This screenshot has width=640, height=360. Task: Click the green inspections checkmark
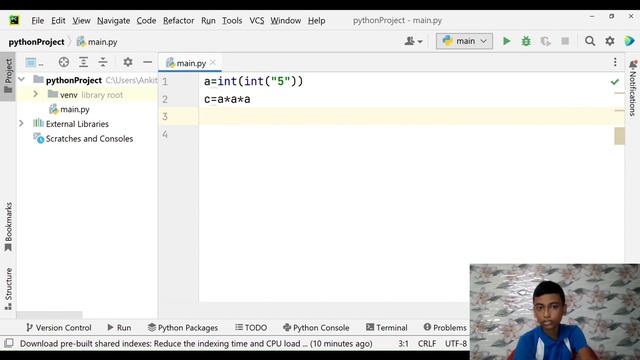pos(615,82)
